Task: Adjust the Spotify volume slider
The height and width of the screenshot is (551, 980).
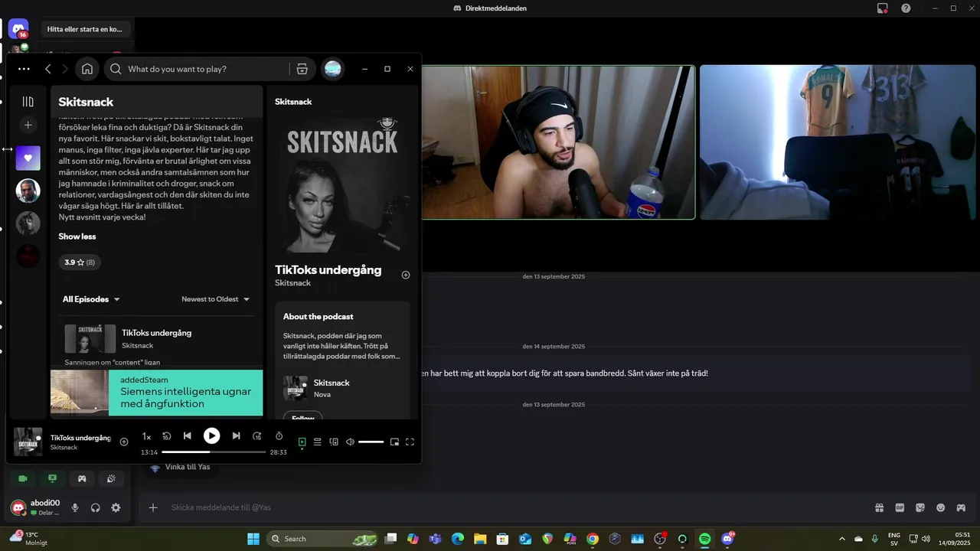Action: click(x=371, y=442)
